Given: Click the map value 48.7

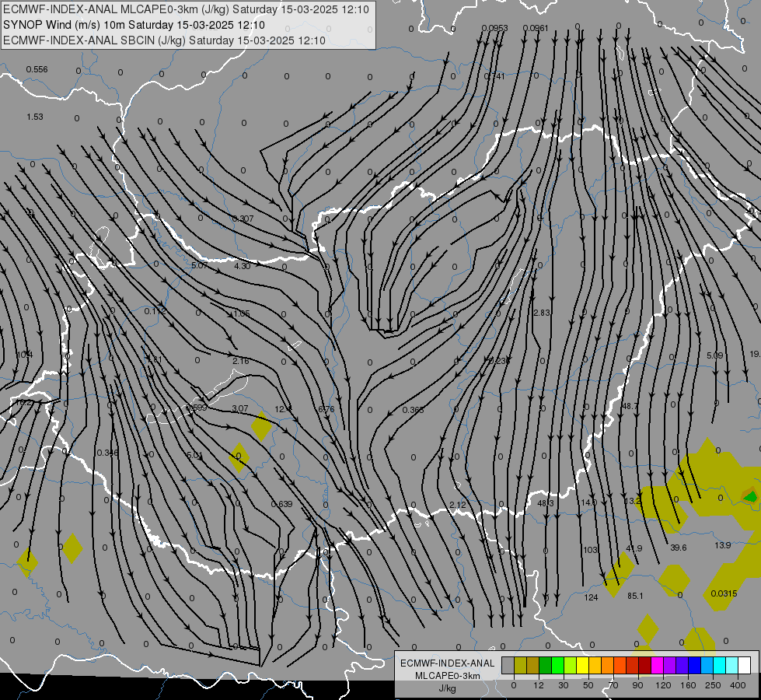Looking at the screenshot, I should click(x=630, y=406).
